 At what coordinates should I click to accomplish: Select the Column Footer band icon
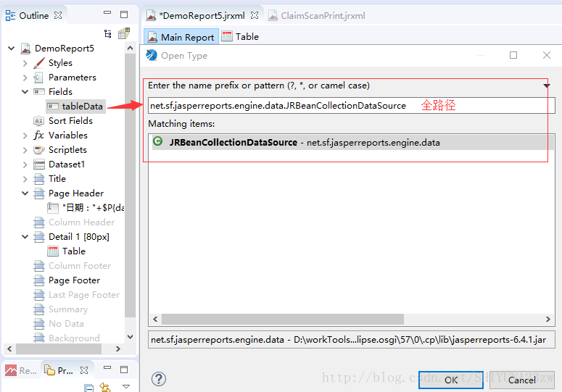(x=39, y=266)
